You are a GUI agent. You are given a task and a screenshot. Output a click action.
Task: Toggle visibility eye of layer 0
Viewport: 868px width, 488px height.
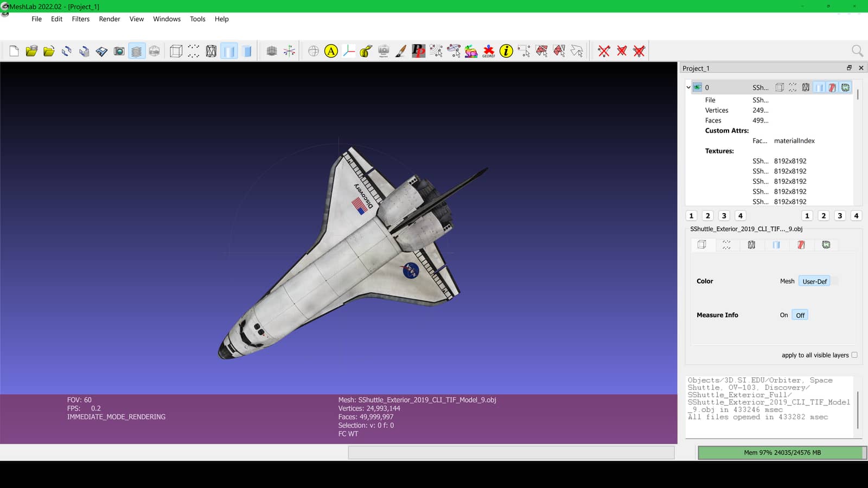pos(697,87)
